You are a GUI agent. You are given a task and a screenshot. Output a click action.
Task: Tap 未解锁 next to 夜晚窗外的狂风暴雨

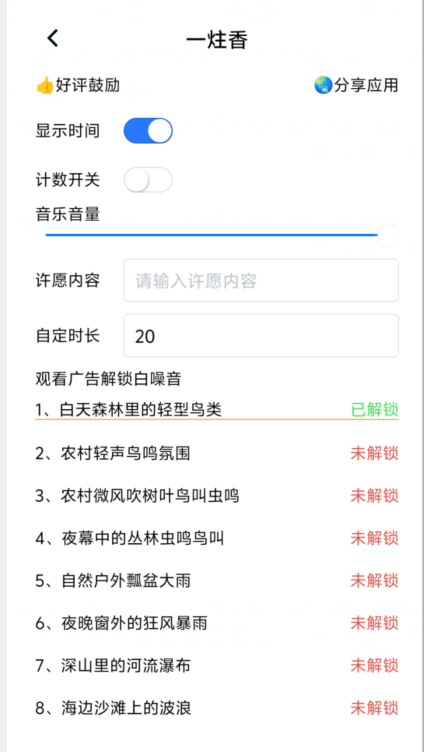pos(375,623)
